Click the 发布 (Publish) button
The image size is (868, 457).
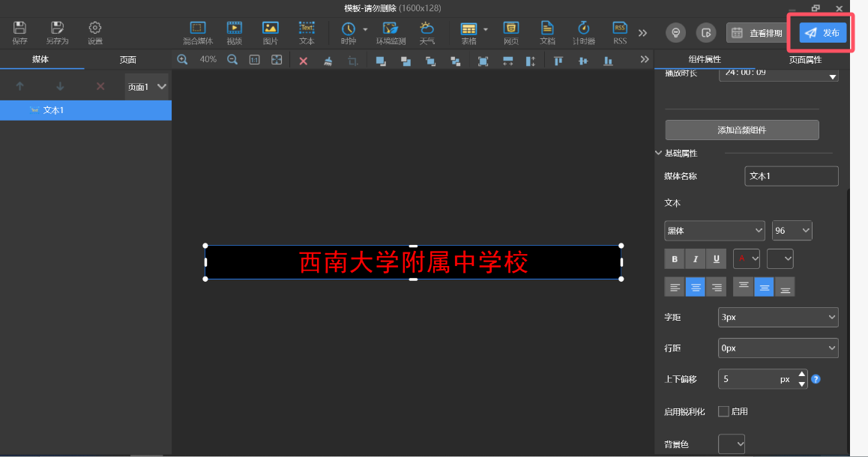(x=823, y=33)
